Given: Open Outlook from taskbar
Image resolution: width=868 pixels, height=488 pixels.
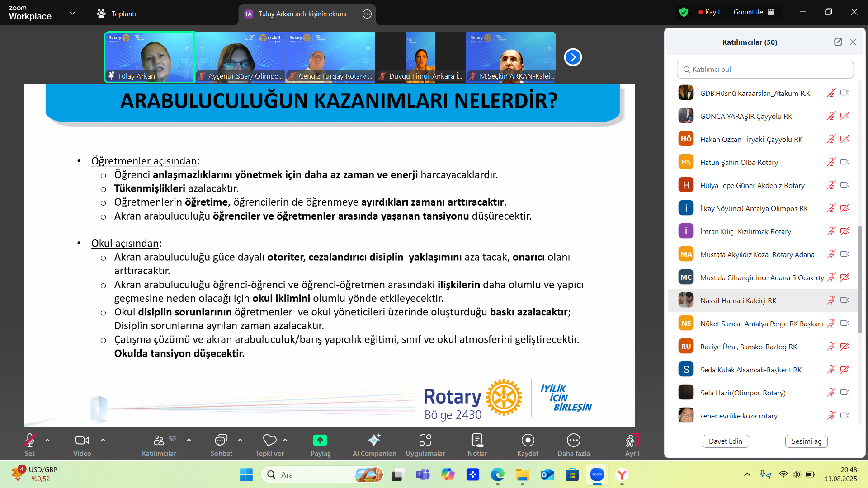Looking at the screenshot, I should click(x=547, y=474).
